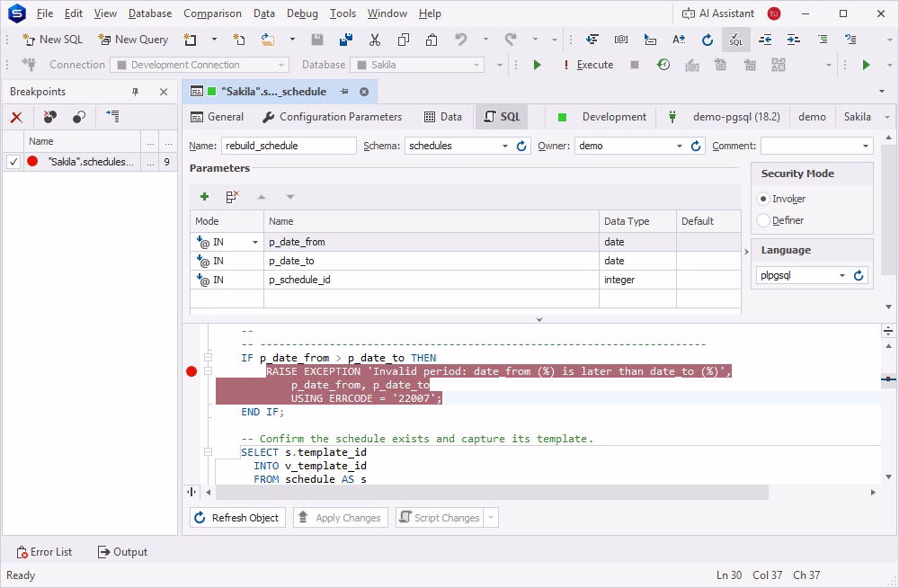899x588 pixels.
Task: Switch to the Data tab
Action: point(443,117)
